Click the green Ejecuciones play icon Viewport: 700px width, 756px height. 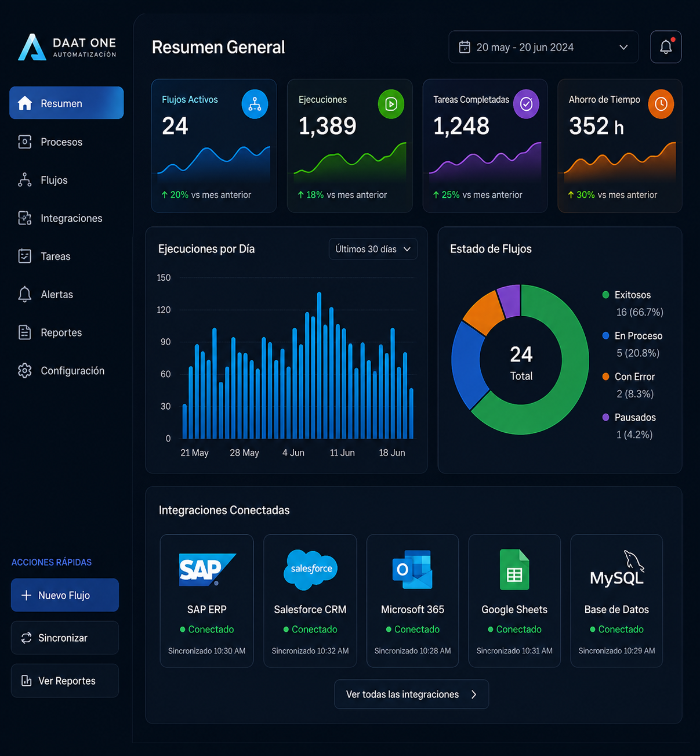click(x=391, y=104)
